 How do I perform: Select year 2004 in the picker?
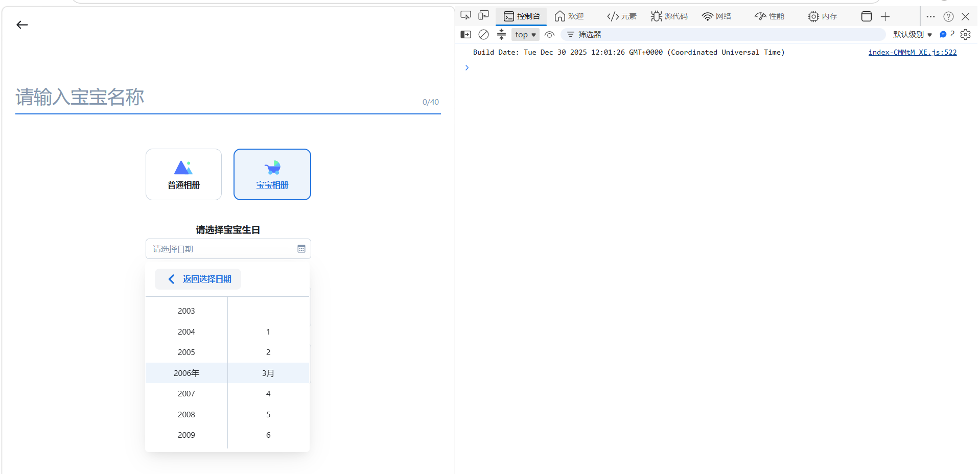[186, 332]
